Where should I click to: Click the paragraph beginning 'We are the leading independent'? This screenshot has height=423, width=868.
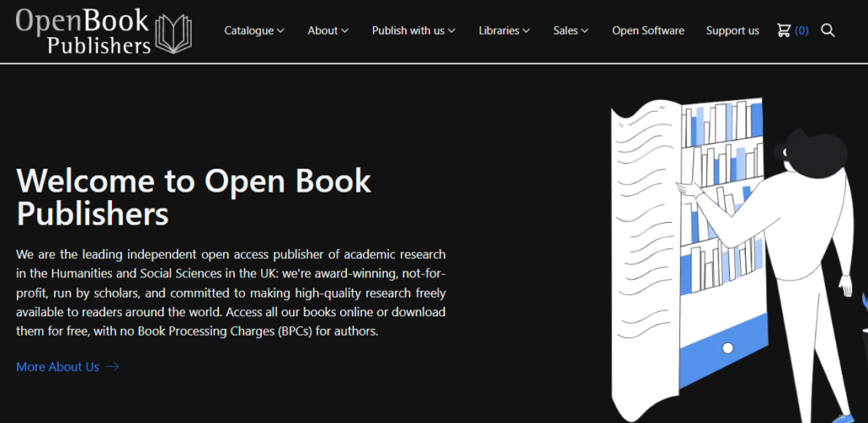coord(231,293)
